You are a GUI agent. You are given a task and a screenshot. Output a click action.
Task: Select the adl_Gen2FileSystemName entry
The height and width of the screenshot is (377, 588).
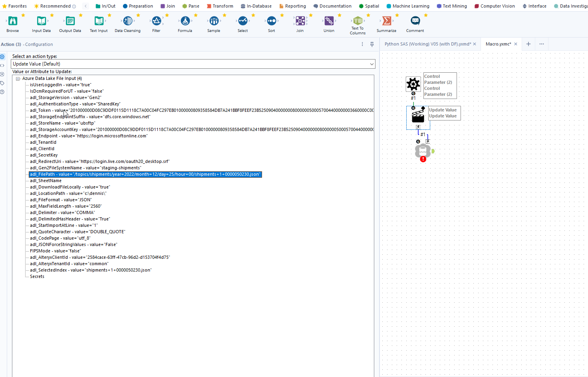(85, 168)
